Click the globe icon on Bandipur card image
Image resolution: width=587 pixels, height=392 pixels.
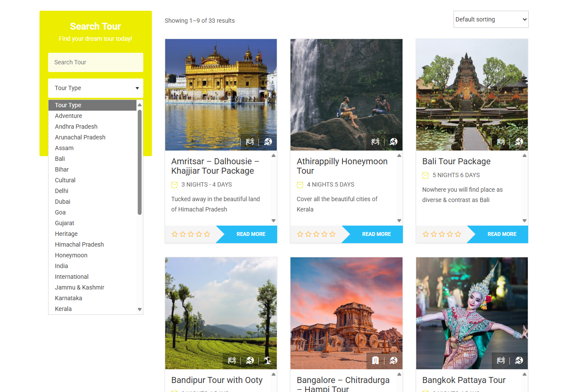point(250,360)
